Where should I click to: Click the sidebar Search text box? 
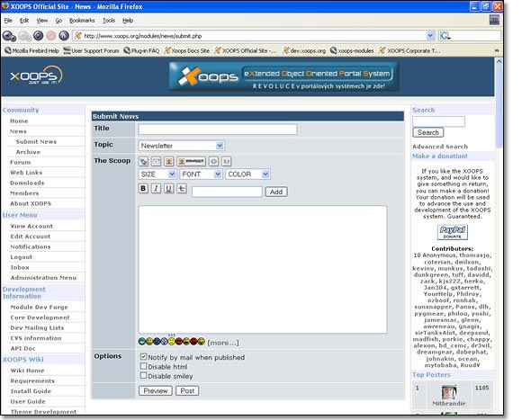pyautogui.click(x=439, y=121)
